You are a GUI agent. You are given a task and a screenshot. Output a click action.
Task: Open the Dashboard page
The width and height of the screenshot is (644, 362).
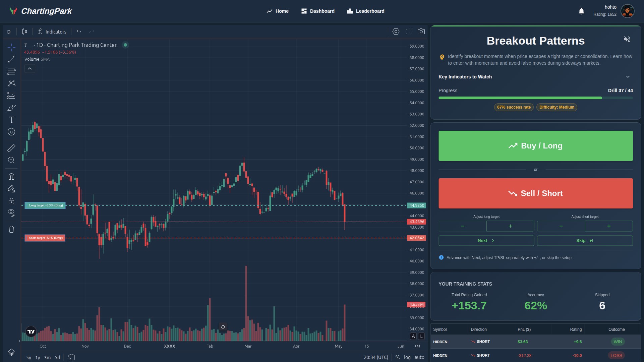(x=318, y=11)
